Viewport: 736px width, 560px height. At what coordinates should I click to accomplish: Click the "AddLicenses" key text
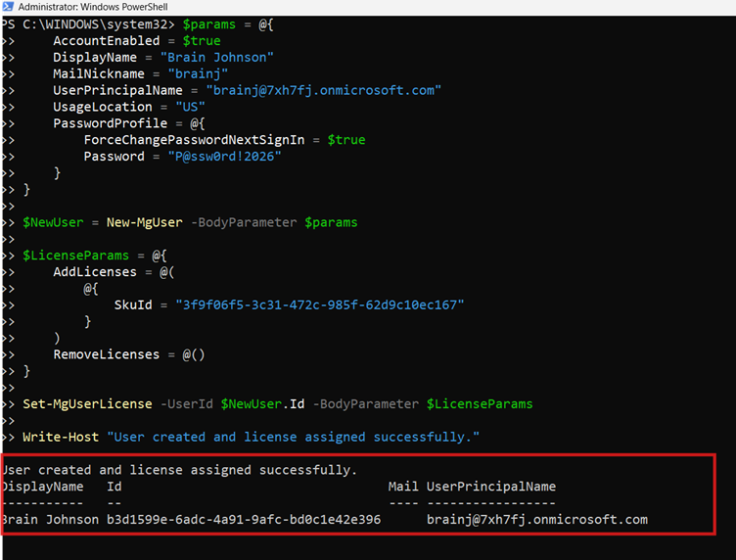click(x=95, y=272)
